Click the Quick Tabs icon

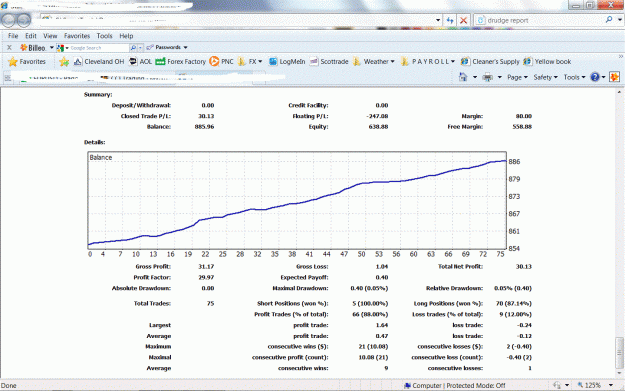[x=8, y=78]
